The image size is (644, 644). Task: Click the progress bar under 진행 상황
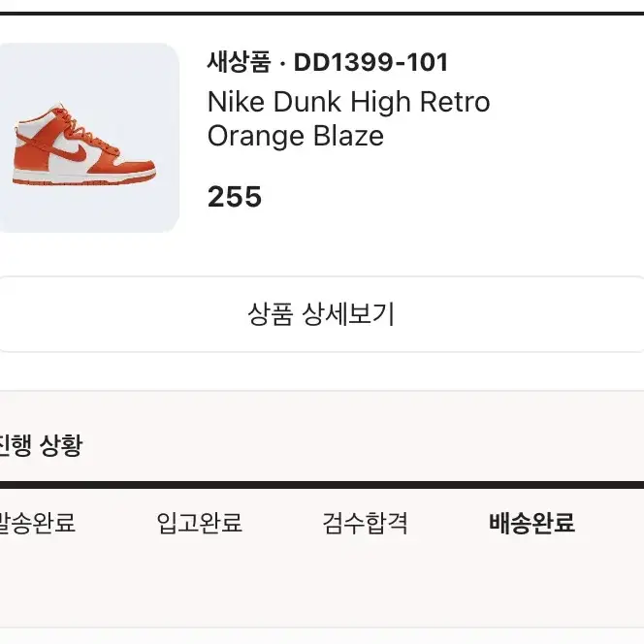(322, 485)
